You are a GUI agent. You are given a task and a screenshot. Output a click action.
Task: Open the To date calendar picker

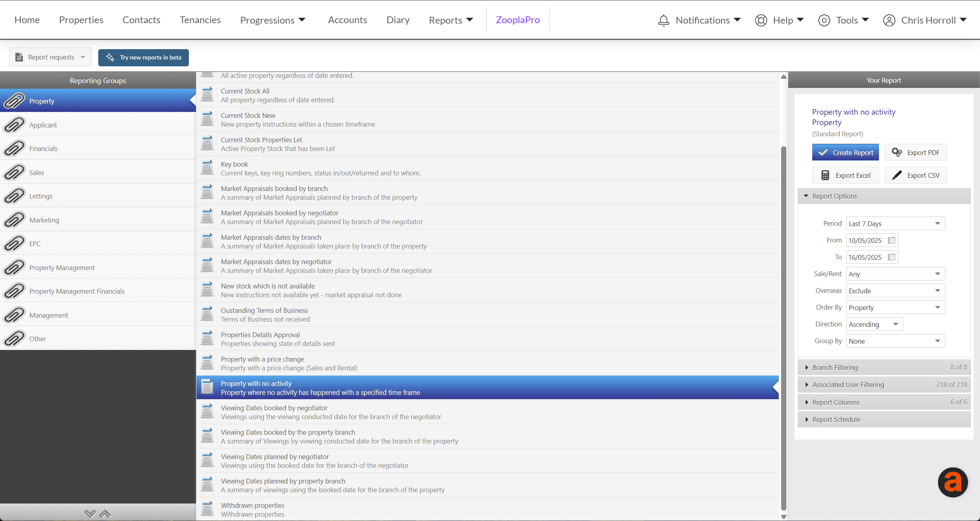coord(891,257)
